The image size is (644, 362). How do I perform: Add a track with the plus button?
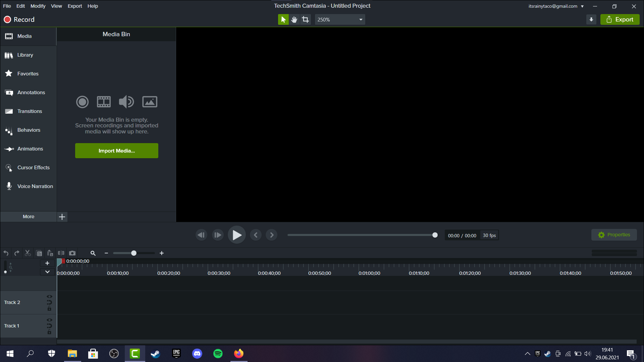click(x=47, y=263)
